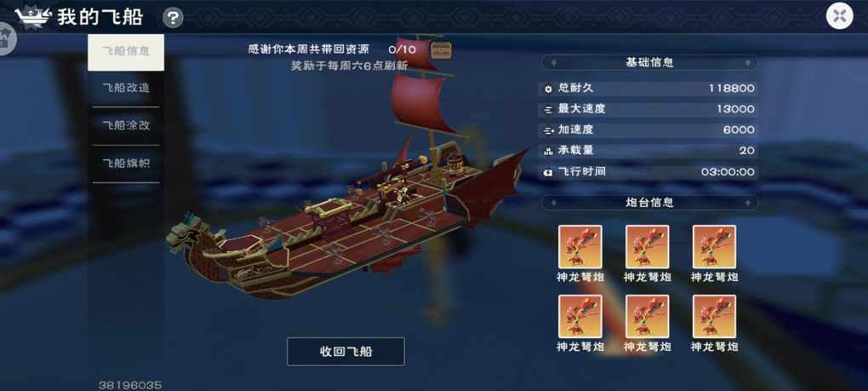
Task: Open the 飞船涂改 tab
Action: click(x=126, y=126)
